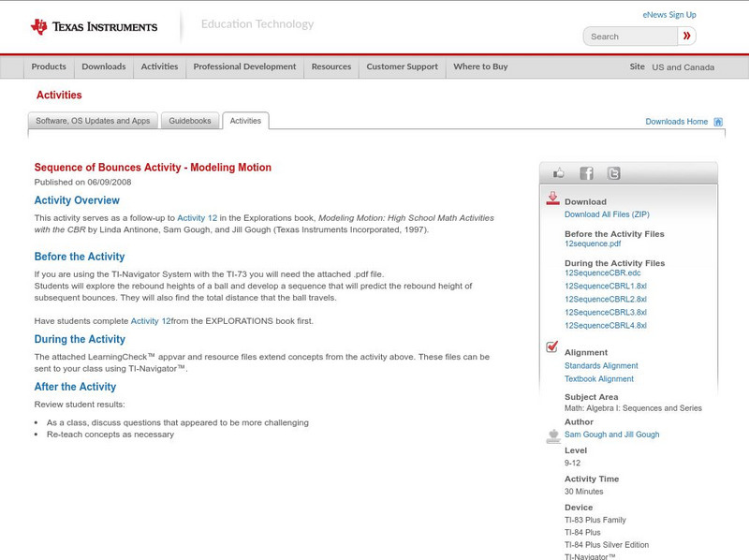The width and height of the screenshot is (749, 560).
Task: Open the Products menu
Action: [49, 66]
